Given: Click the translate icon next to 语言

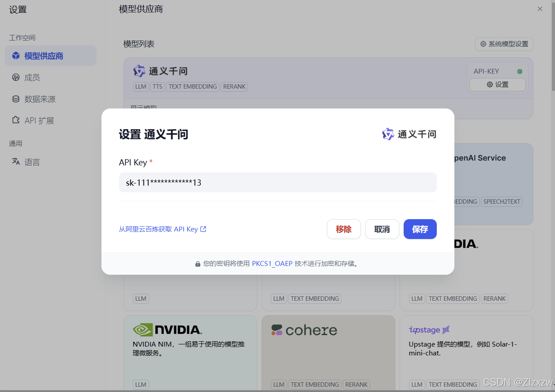Looking at the screenshot, I should pyautogui.click(x=16, y=161).
